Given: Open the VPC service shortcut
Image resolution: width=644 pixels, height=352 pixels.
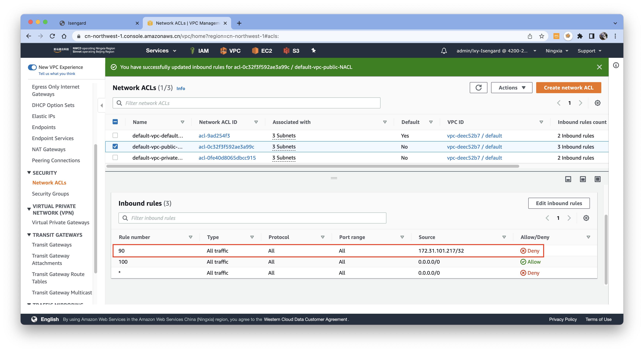Looking at the screenshot, I should [230, 51].
